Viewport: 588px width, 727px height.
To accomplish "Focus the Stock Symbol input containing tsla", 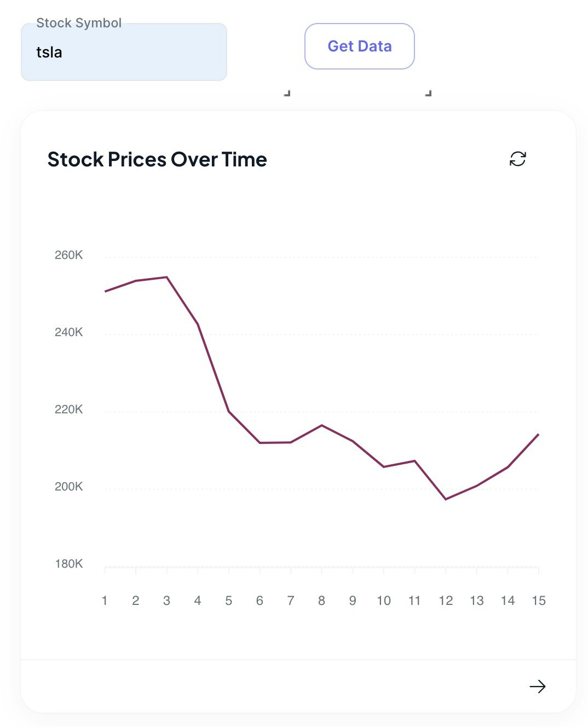I will tap(124, 53).
